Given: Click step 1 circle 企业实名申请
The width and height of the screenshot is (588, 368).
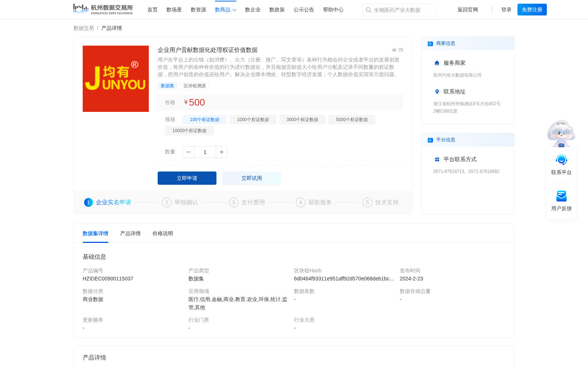Looking at the screenshot, I should pos(89,202).
